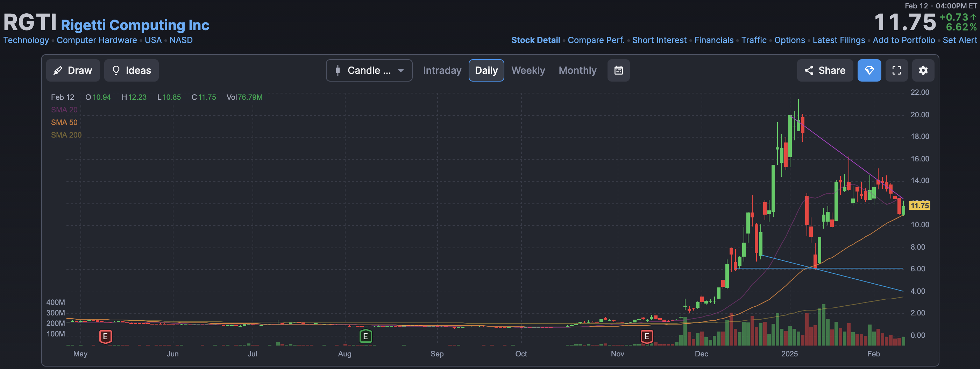This screenshot has width=980, height=369.
Task: Open the date range calendar icon
Action: click(619, 70)
